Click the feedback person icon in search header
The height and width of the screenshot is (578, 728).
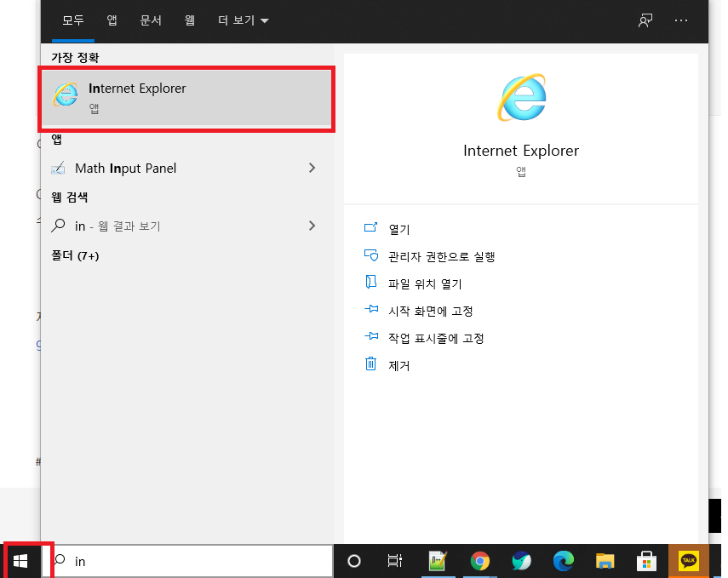pos(645,20)
